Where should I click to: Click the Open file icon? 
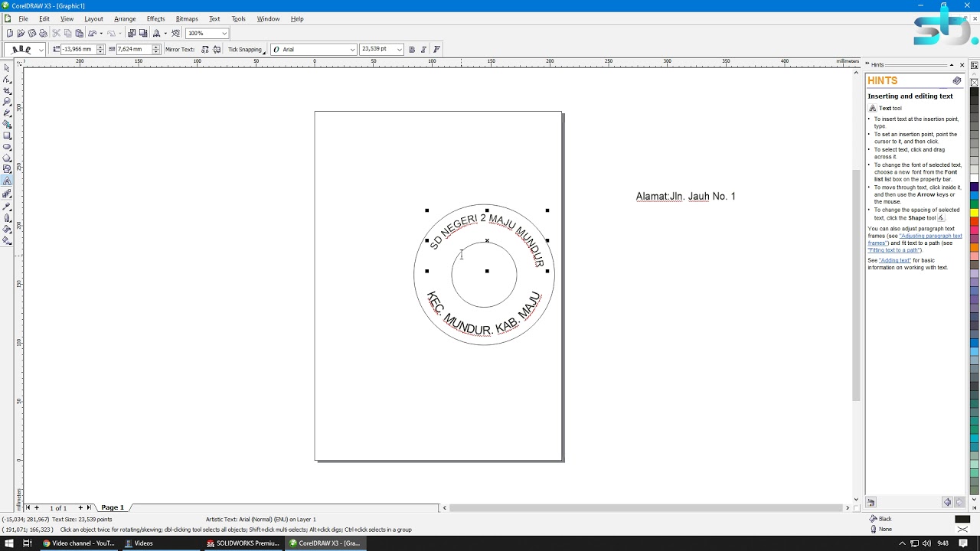click(x=21, y=33)
